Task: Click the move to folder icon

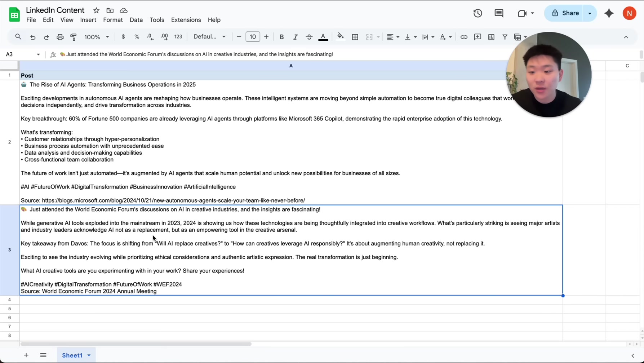Action: (110, 10)
